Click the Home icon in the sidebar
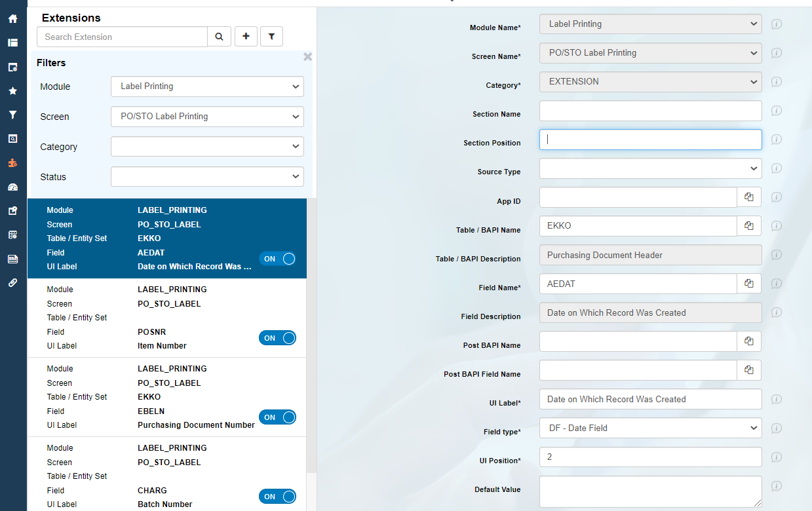This screenshot has width=812, height=511. [12, 18]
